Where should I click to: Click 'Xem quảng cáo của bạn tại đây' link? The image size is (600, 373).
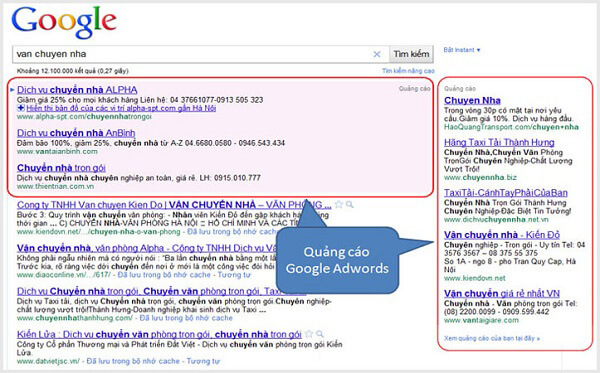pyautogui.click(x=492, y=339)
